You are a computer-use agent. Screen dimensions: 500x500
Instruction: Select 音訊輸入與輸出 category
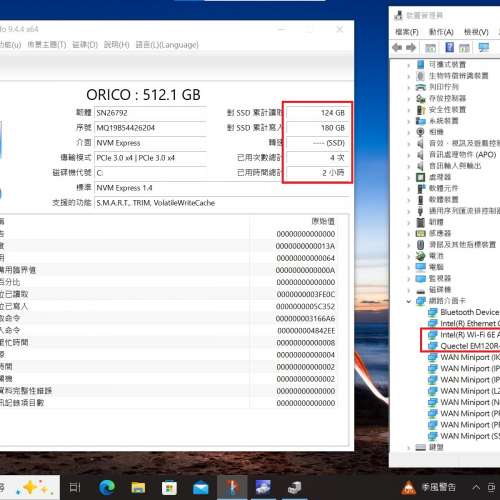click(x=455, y=166)
